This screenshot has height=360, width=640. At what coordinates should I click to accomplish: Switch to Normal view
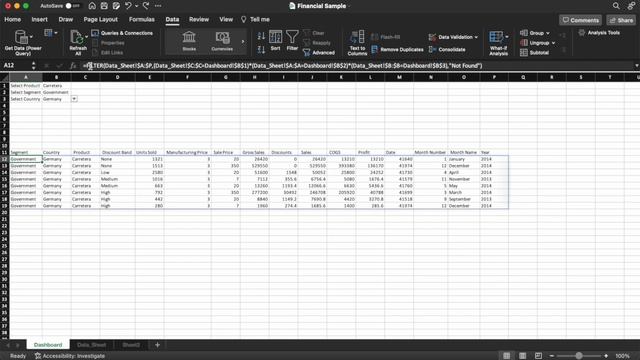coord(507,356)
